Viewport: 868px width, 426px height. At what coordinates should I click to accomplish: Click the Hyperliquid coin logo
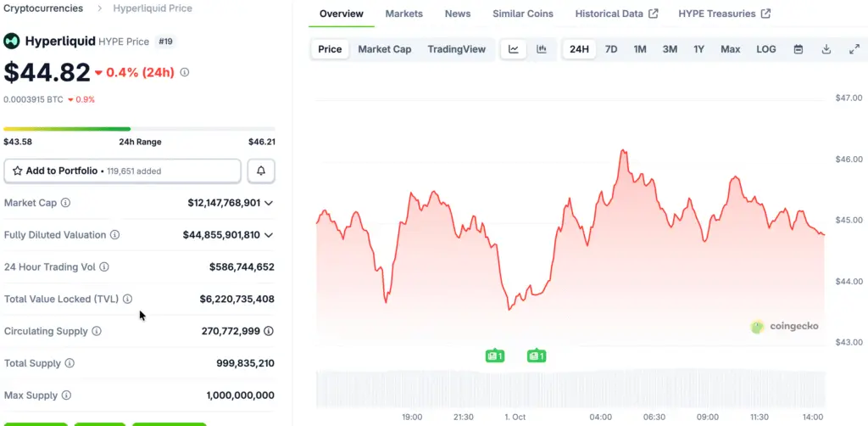[12, 41]
